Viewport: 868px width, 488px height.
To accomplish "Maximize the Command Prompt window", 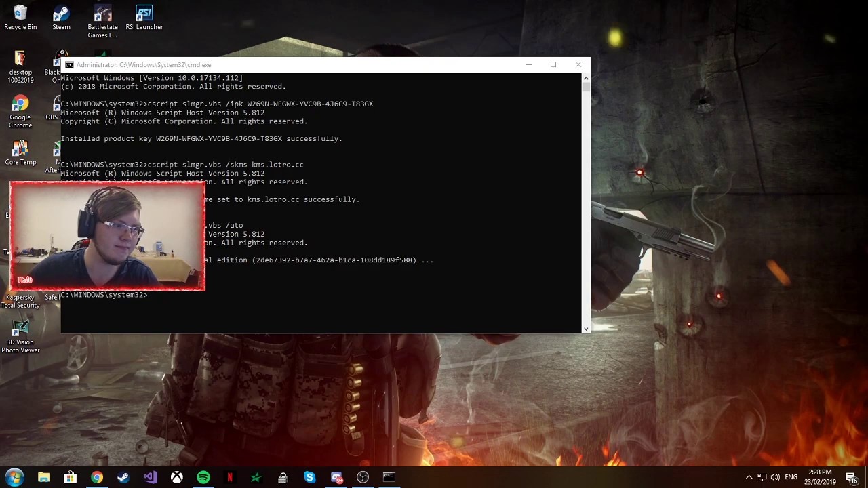I will coord(553,65).
